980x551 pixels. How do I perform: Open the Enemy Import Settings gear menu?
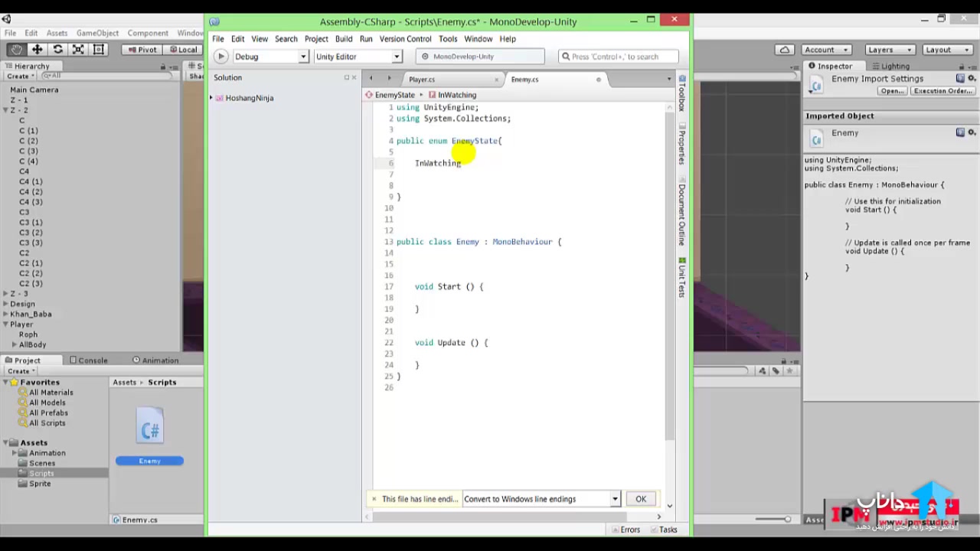(x=972, y=79)
